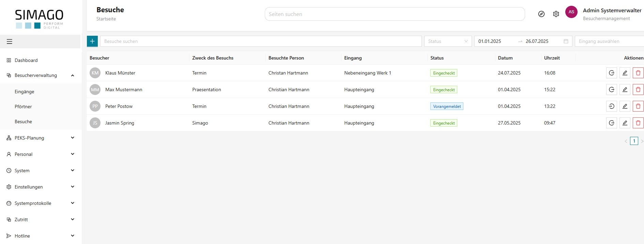
Task: Open the compass navigation icon in header
Action: 541,14
